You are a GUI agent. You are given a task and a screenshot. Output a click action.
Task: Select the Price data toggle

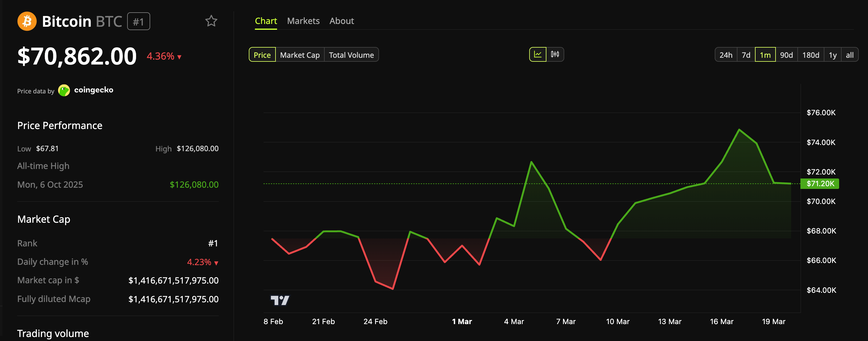[262, 55]
